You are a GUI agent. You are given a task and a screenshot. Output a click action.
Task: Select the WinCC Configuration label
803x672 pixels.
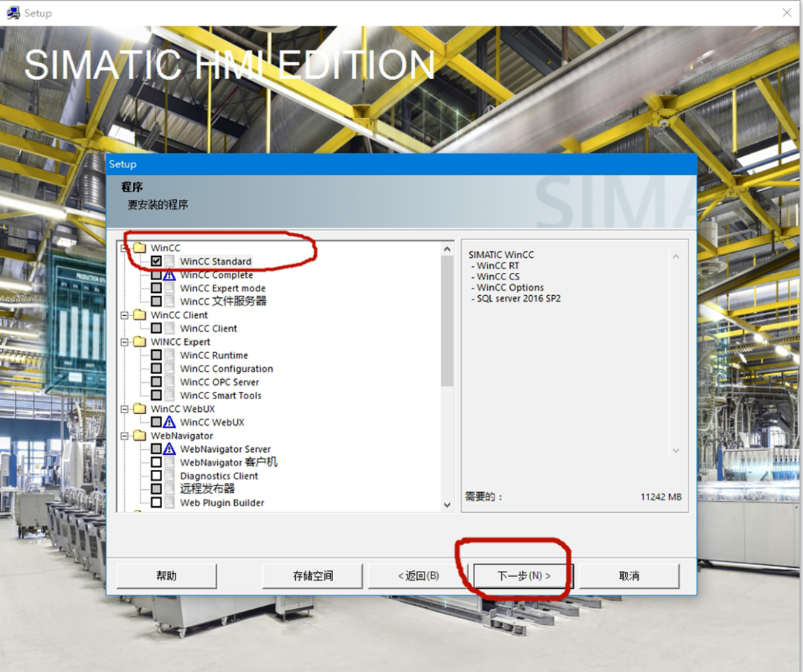(226, 368)
